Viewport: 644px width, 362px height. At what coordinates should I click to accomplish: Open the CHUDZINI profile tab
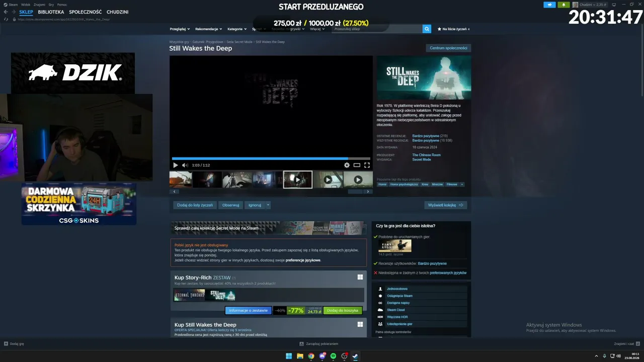click(x=118, y=12)
